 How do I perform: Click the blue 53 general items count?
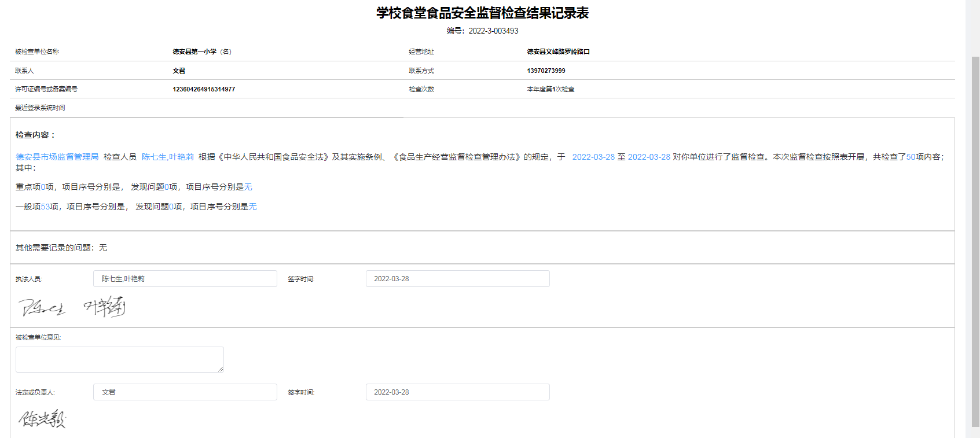click(x=45, y=207)
